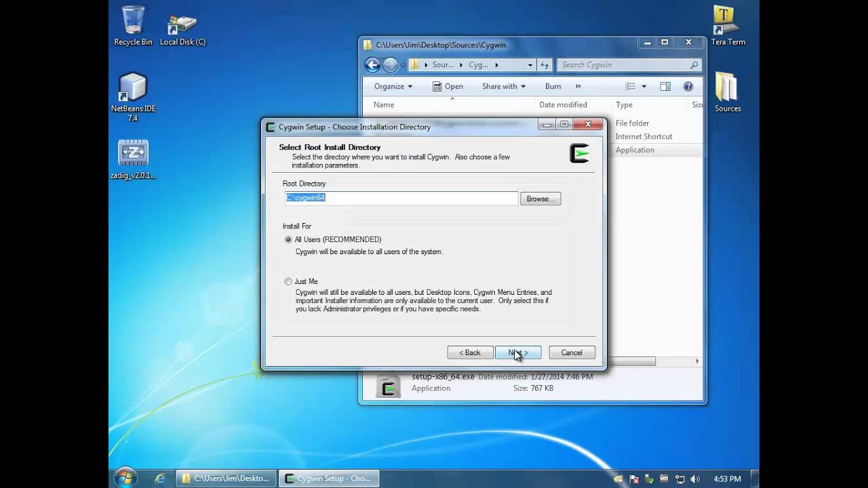Expand the arrow after Sour... breadcrumb
Viewport: 868px width, 488px height.
pyautogui.click(x=461, y=65)
